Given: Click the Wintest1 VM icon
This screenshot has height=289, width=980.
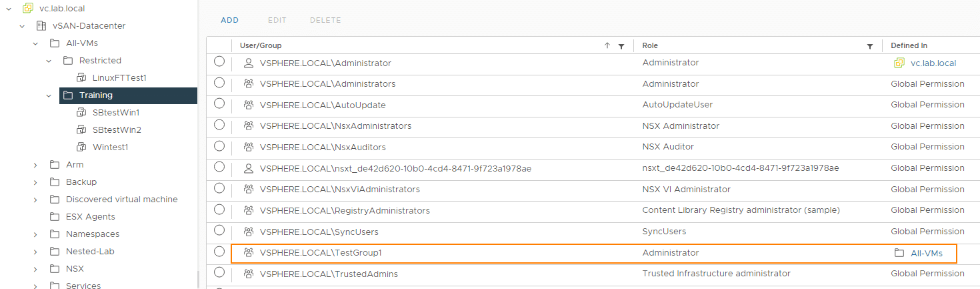Looking at the screenshot, I should point(81,148).
